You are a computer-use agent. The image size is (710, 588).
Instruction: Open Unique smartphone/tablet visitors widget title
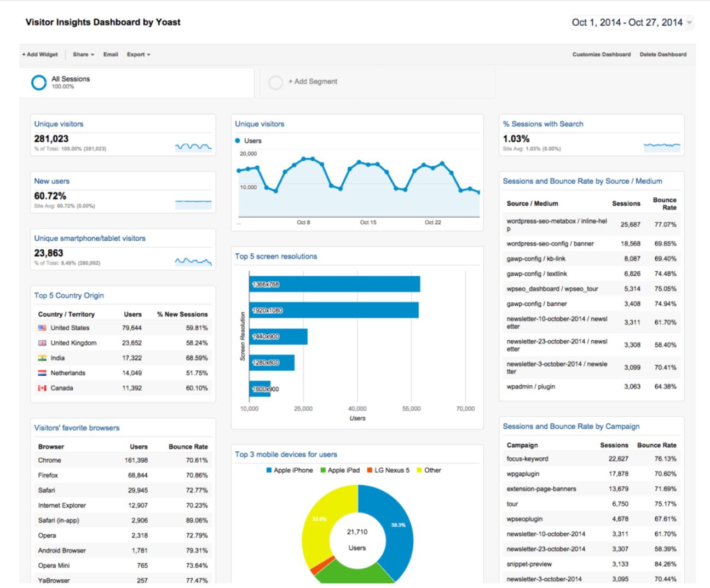[x=90, y=238]
